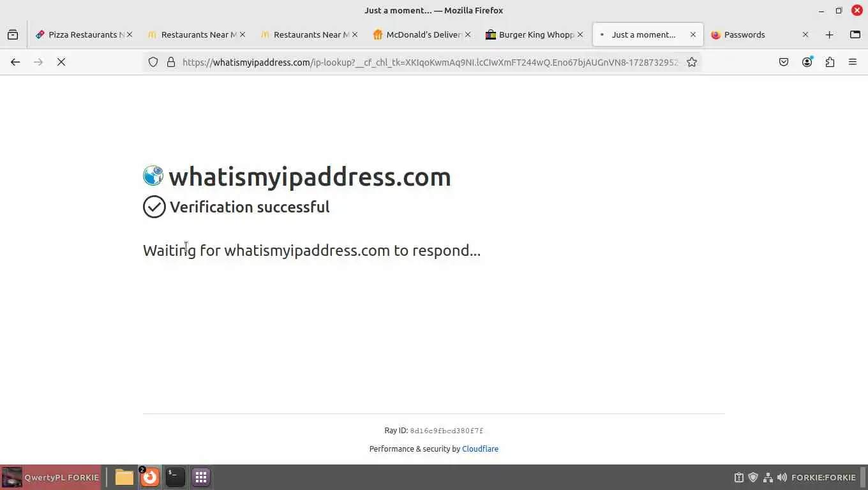868x490 pixels.
Task: Click the Ray ID value text
Action: pos(446,431)
